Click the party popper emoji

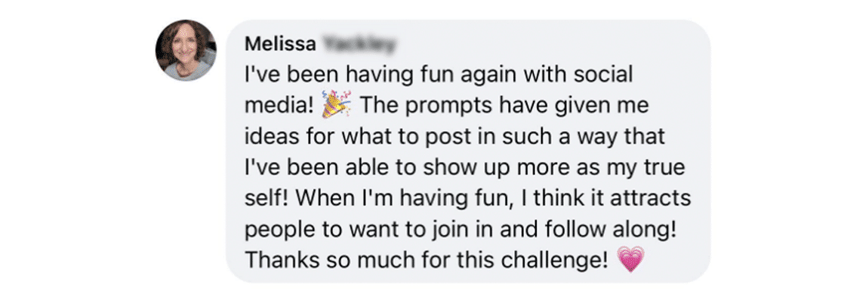tap(336, 106)
